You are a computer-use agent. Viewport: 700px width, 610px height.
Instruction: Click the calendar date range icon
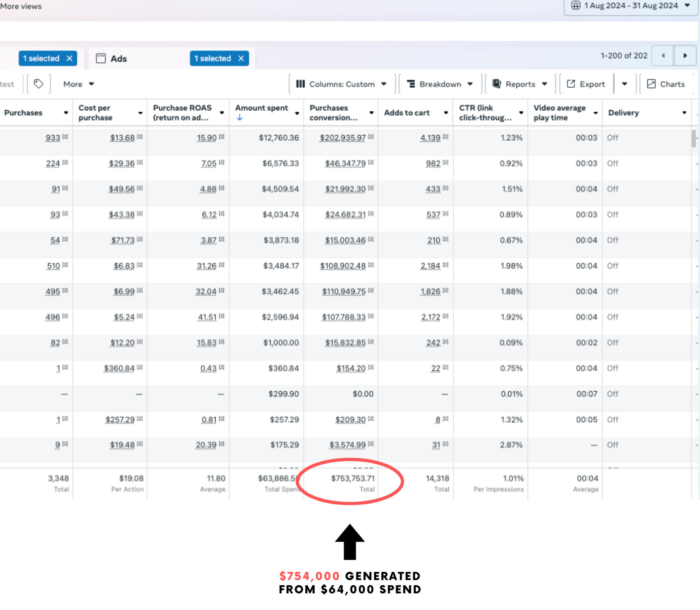575,6
